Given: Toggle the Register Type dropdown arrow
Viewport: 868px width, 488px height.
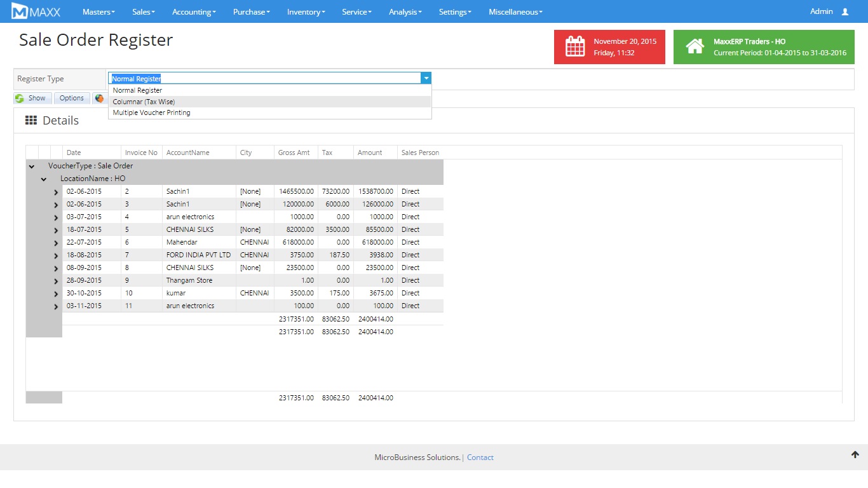Looking at the screenshot, I should tap(426, 78).
